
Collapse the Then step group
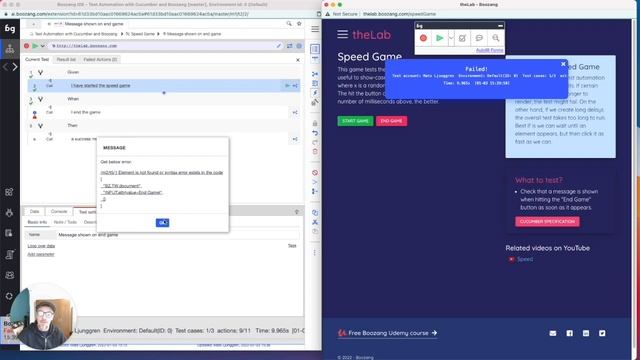(40, 126)
